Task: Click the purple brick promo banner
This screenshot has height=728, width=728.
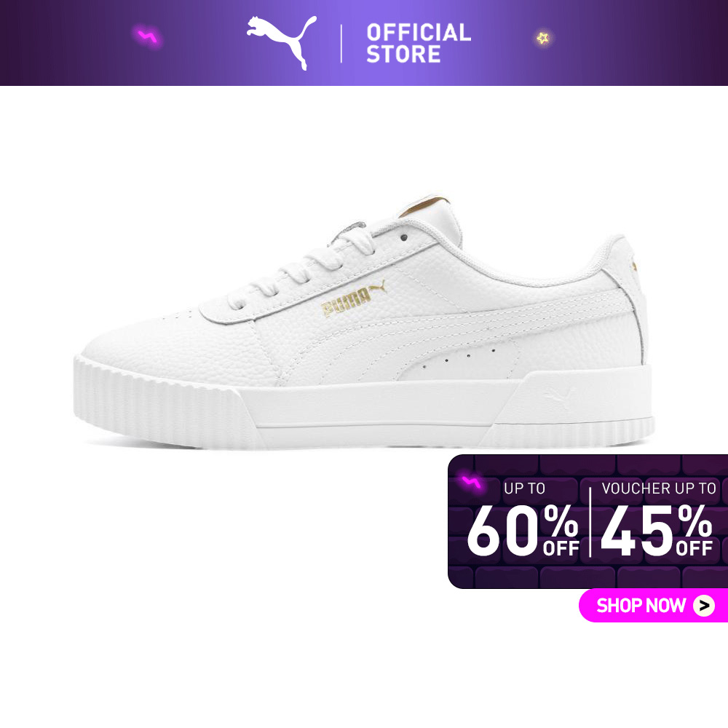Action: pyautogui.click(x=587, y=522)
